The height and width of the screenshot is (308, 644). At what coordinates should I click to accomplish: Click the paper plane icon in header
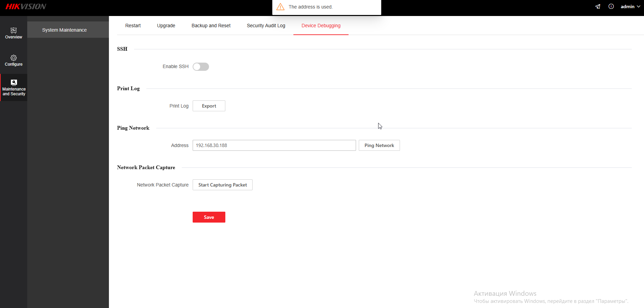pos(598,6)
